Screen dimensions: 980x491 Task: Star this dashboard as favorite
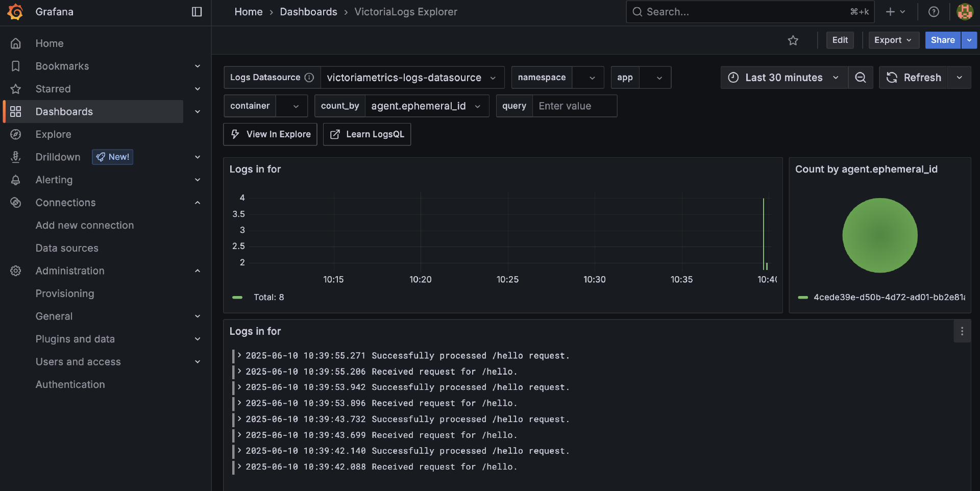(793, 40)
